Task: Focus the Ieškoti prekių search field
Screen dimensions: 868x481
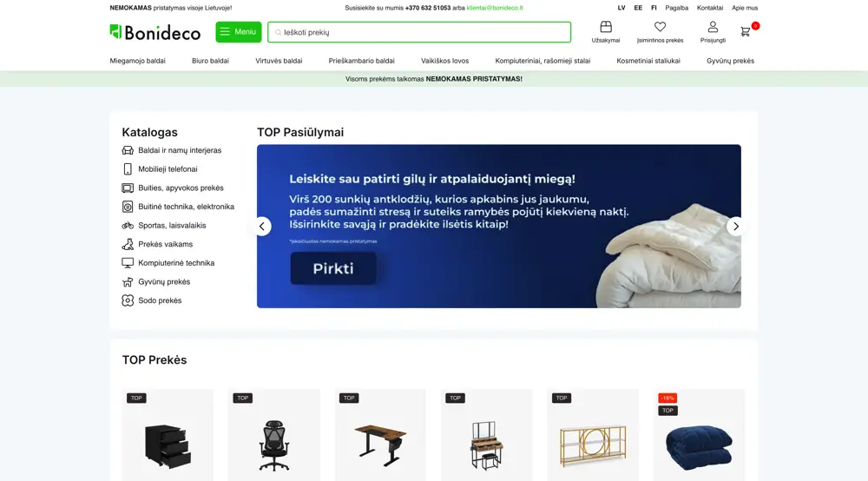Action: 419,32
